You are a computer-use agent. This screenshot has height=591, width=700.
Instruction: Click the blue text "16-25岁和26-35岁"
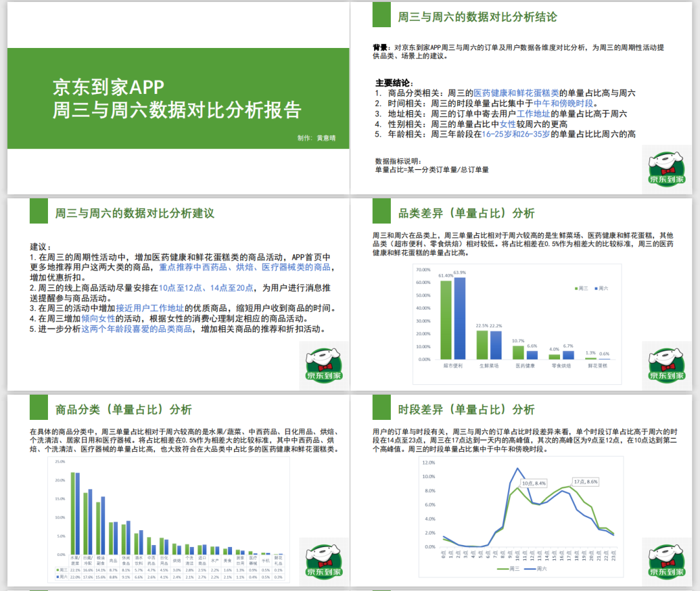coord(516,134)
